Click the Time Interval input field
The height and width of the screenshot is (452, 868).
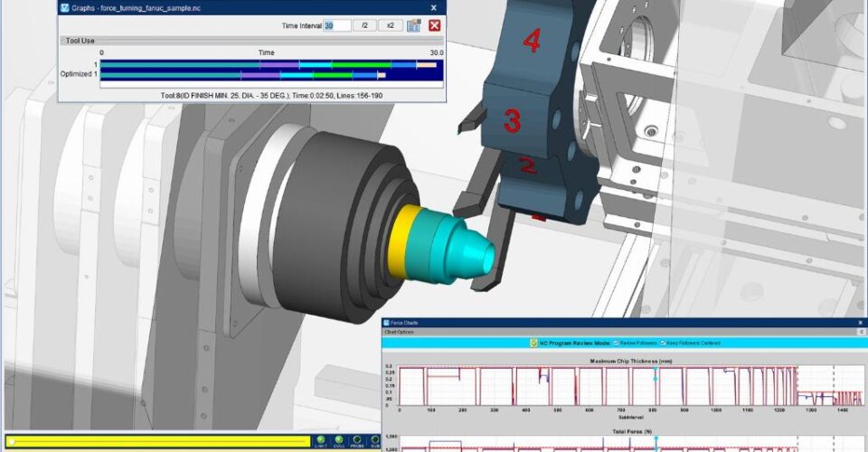pyautogui.click(x=337, y=25)
